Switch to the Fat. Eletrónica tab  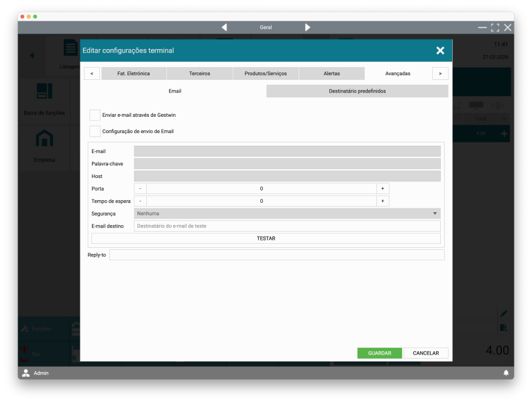[x=134, y=73]
